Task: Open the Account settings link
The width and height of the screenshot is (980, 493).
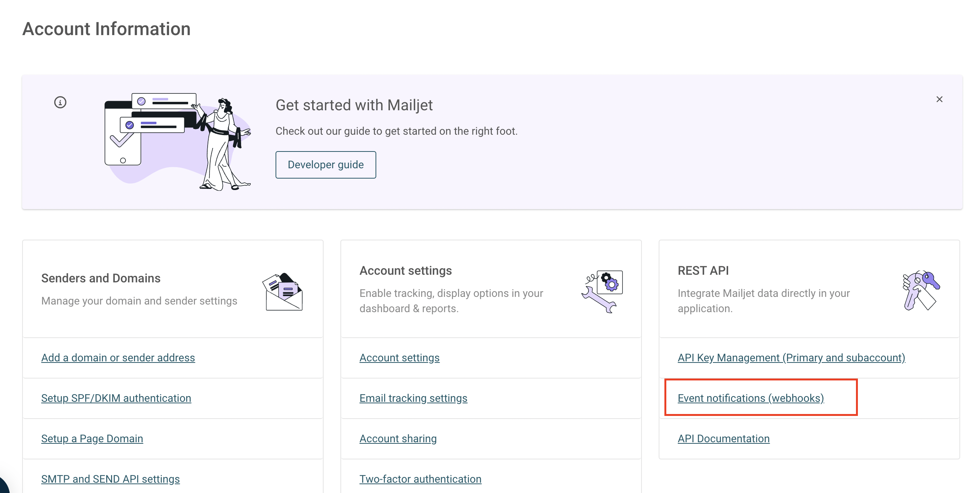Action: 399,358
